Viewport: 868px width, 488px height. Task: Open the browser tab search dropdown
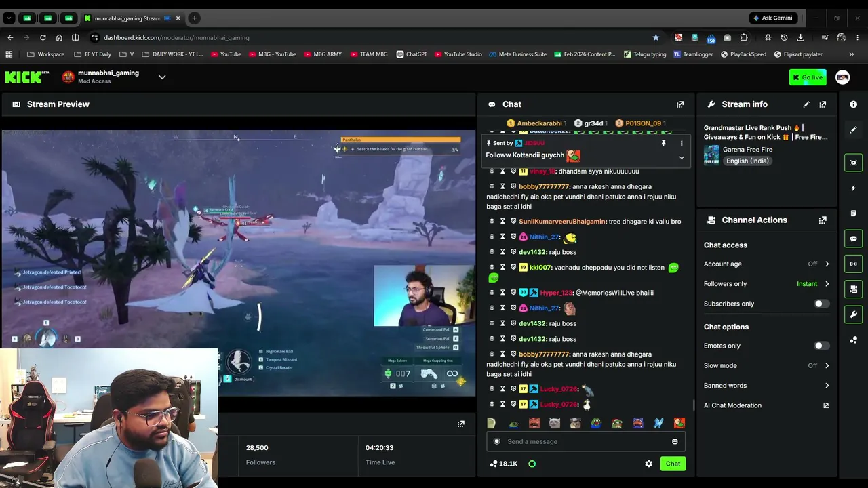[x=9, y=18]
